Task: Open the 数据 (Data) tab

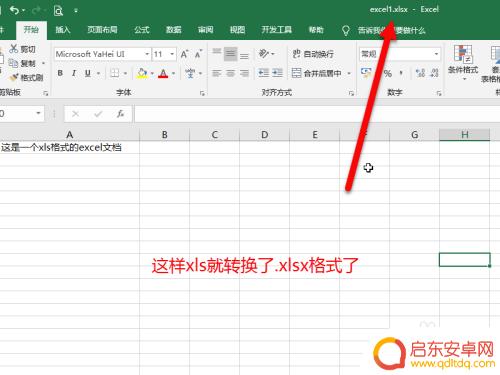Action: coord(174,30)
